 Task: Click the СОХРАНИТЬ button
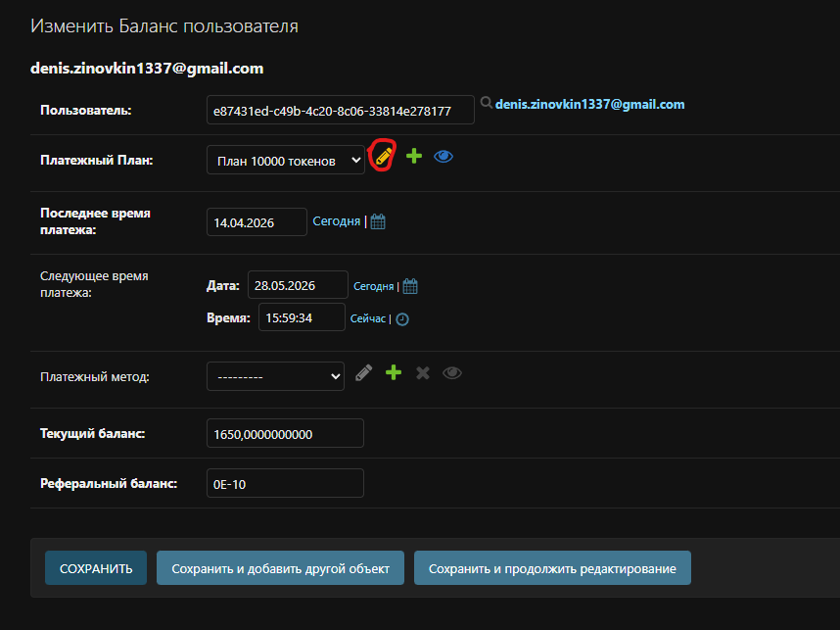pos(96,568)
